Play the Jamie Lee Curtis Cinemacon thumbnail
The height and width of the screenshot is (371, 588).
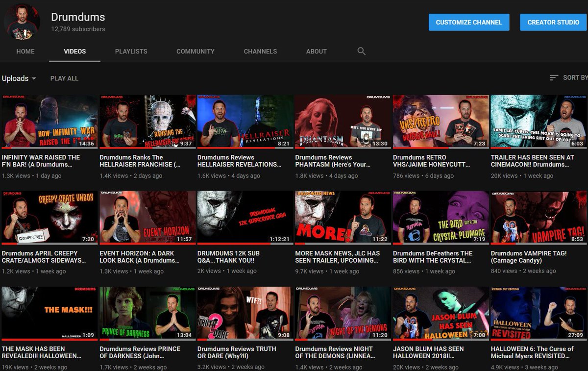[539, 122]
